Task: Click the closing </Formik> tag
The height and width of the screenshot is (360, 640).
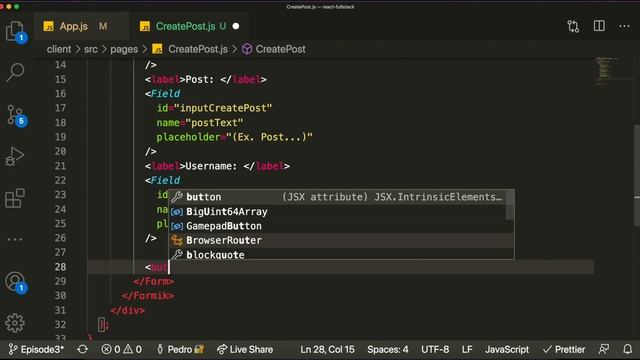Action: [x=148, y=296]
